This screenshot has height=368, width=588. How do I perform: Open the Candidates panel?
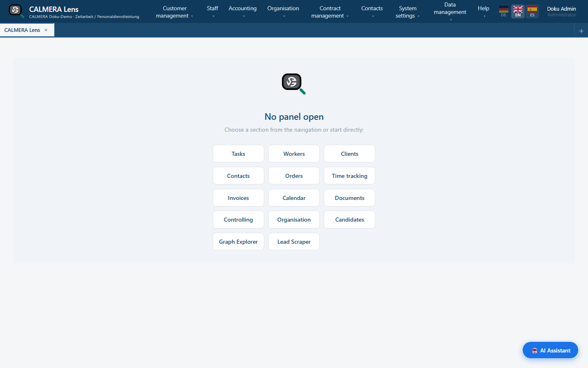point(350,220)
